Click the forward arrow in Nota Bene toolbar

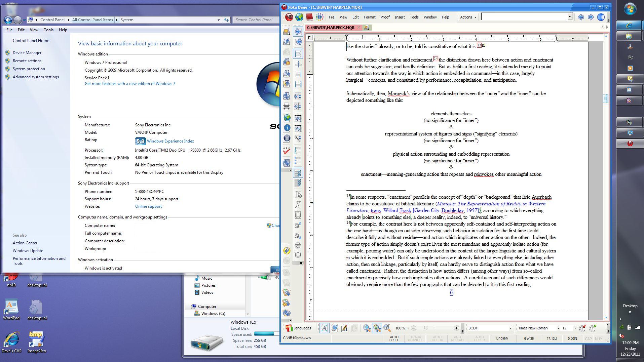[x=591, y=17]
